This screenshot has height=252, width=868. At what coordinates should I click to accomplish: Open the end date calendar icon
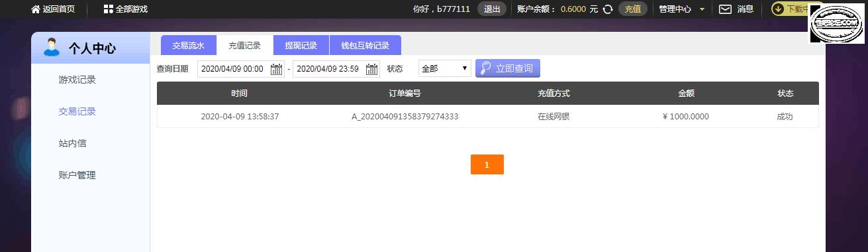tap(372, 69)
